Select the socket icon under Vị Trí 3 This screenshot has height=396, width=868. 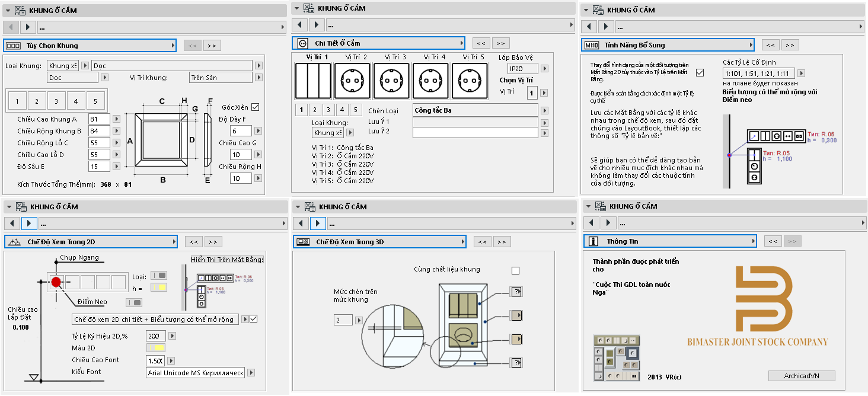click(391, 81)
